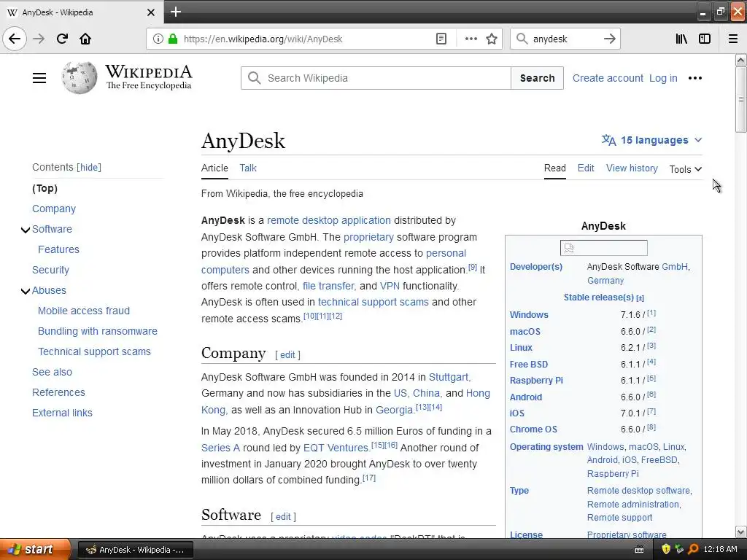Click edit link beside Company heading

coord(287,355)
